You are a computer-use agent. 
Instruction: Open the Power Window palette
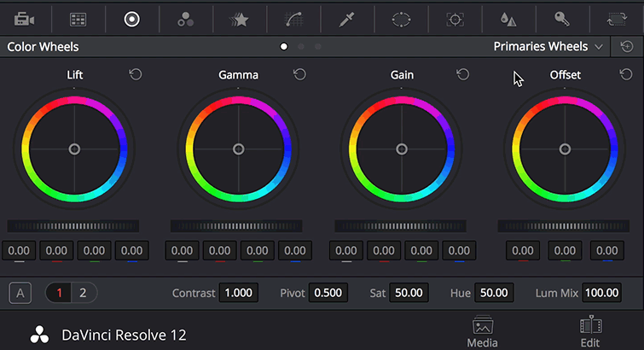[x=401, y=19]
